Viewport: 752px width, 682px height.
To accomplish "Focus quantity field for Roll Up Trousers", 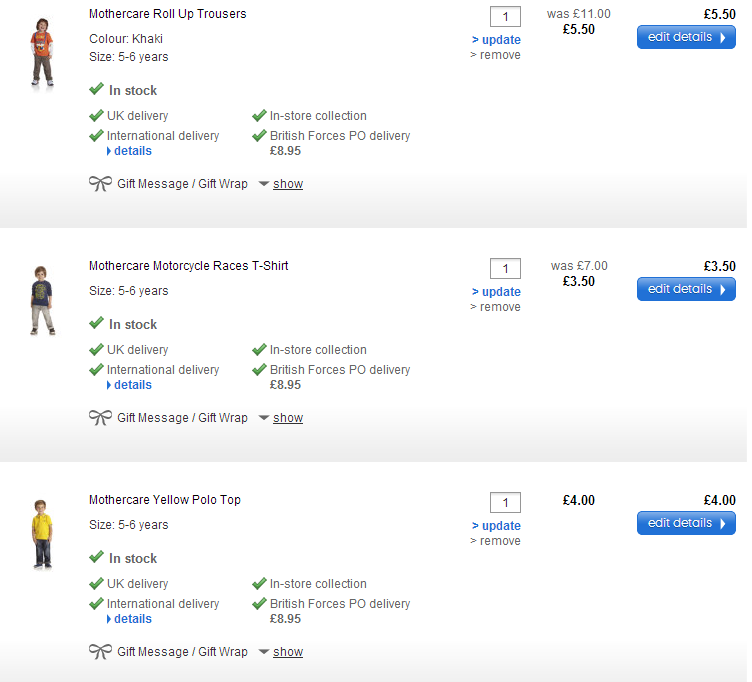I will point(505,17).
